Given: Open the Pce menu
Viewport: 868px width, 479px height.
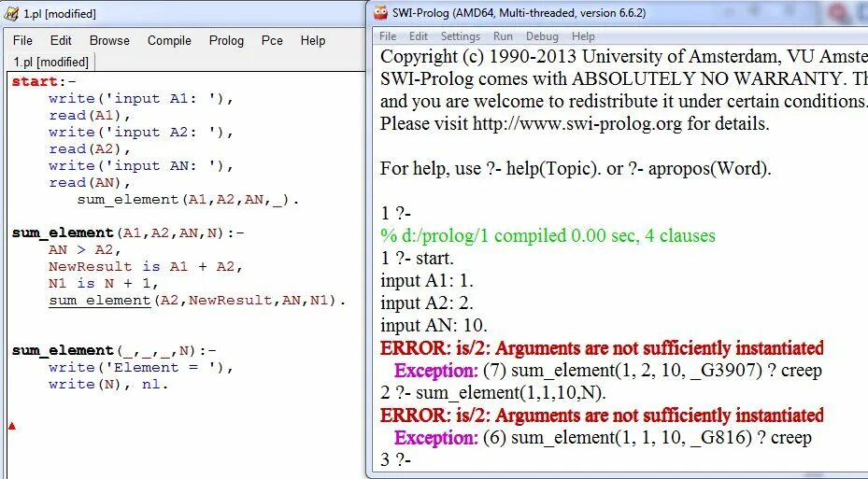Looking at the screenshot, I should click(x=272, y=40).
